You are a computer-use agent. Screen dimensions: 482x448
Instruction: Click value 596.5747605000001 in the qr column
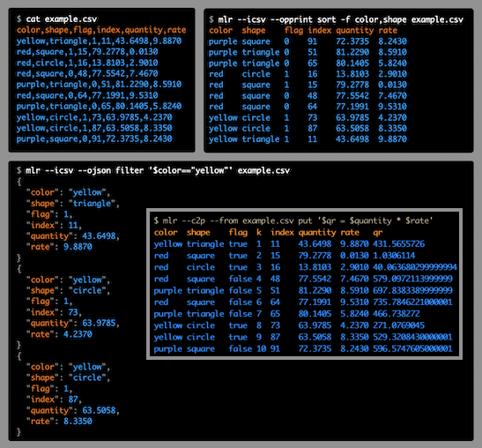[x=413, y=348]
